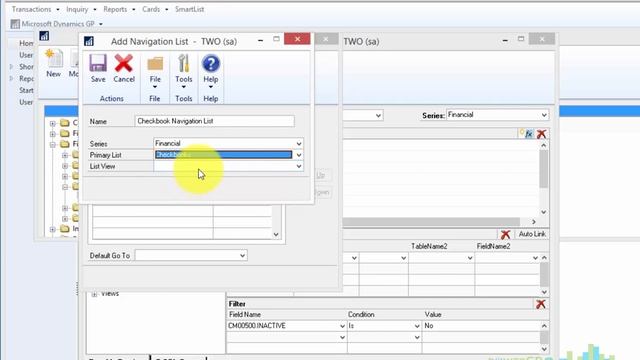Click the Add Navigation List window title icon
Viewport: 640px width, 360px height.
[89, 41]
